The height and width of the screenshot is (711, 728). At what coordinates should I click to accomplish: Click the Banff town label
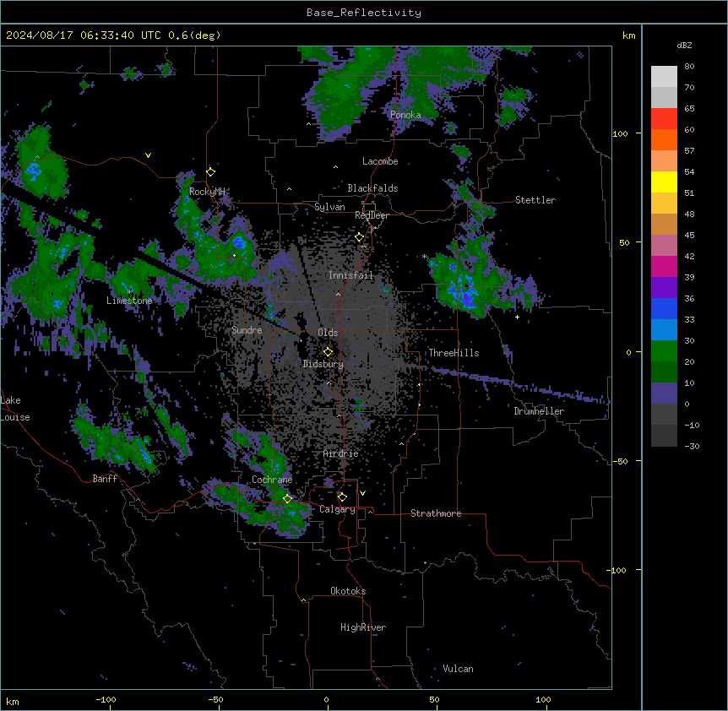[x=105, y=479]
